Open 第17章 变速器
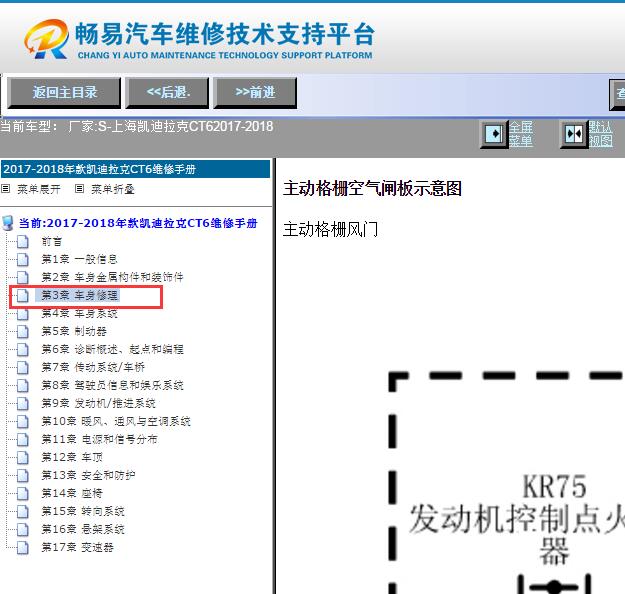The width and height of the screenshot is (625, 594). pyautogui.click(x=78, y=547)
